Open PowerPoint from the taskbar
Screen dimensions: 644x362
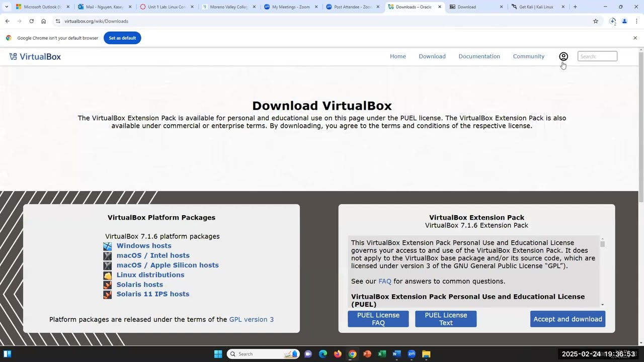[x=367, y=354]
